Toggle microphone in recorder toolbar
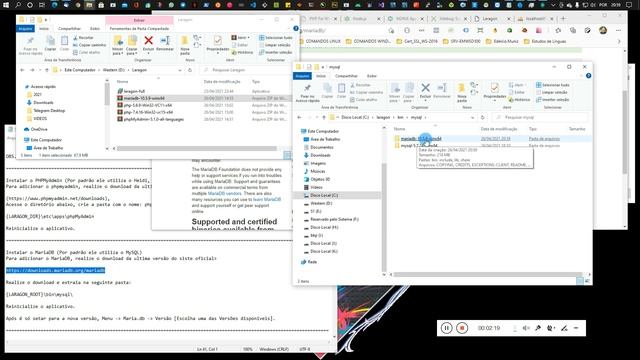 (x=538, y=328)
